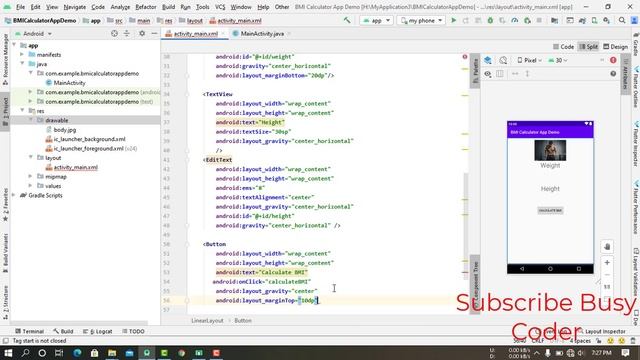This screenshot has width=640, height=360.
Task: Expand the mipmap folder
Action: 31,176
